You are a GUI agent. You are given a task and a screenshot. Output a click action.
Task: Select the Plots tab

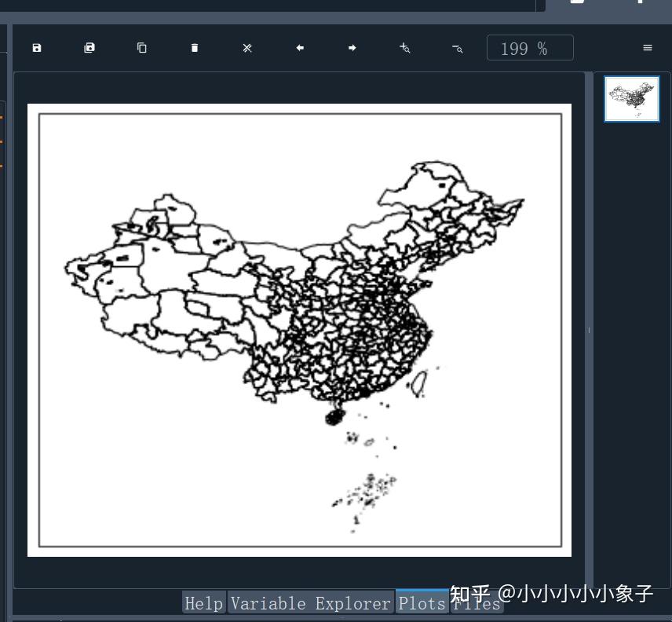click(422, 603)
